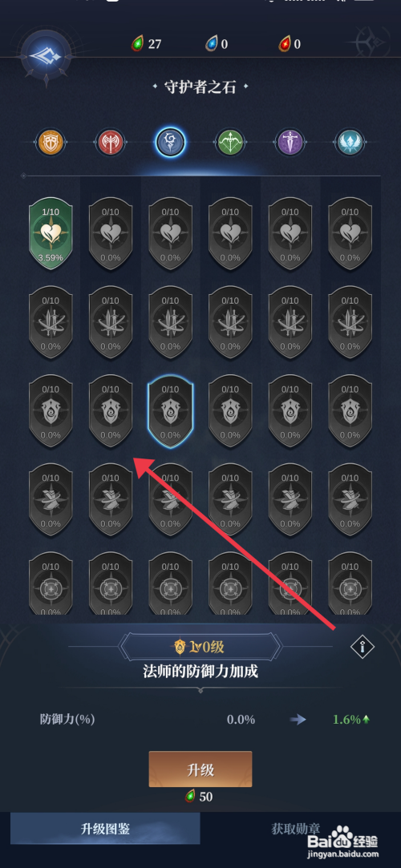Click the blue gem currency counter

pyautogui.click(x=217, y=44)
